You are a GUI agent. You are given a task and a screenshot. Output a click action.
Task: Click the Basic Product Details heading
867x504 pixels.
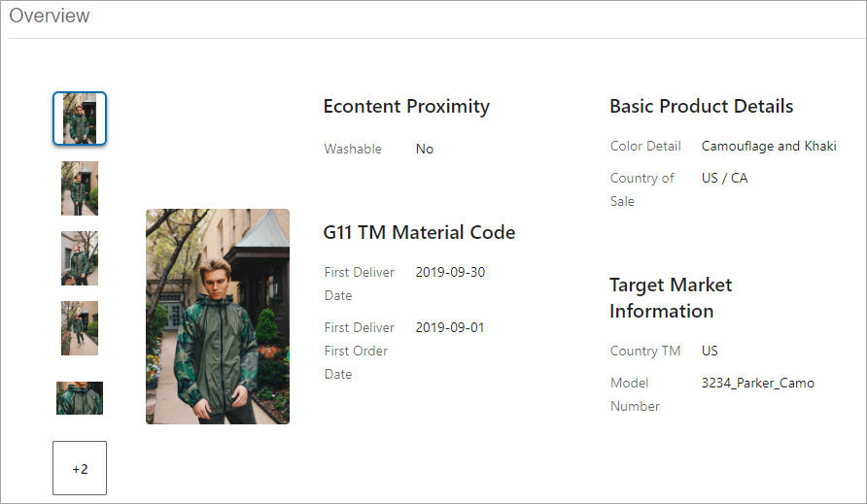[701, 106]
